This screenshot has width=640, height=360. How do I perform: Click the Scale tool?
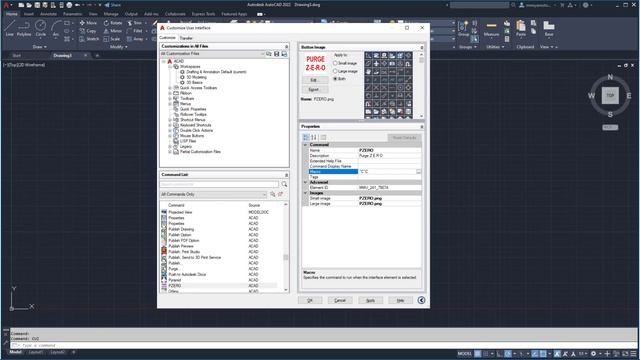(112, 39)
